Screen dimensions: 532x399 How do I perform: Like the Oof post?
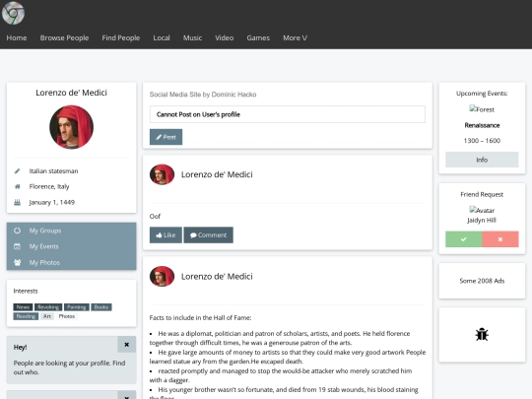click(x=166, y=235)
